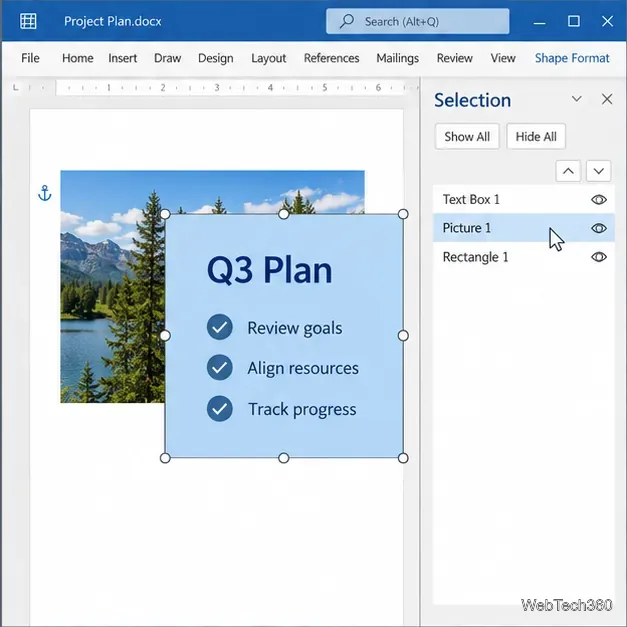
Task: Switch to the Home tab
Action: click(78, 58)
